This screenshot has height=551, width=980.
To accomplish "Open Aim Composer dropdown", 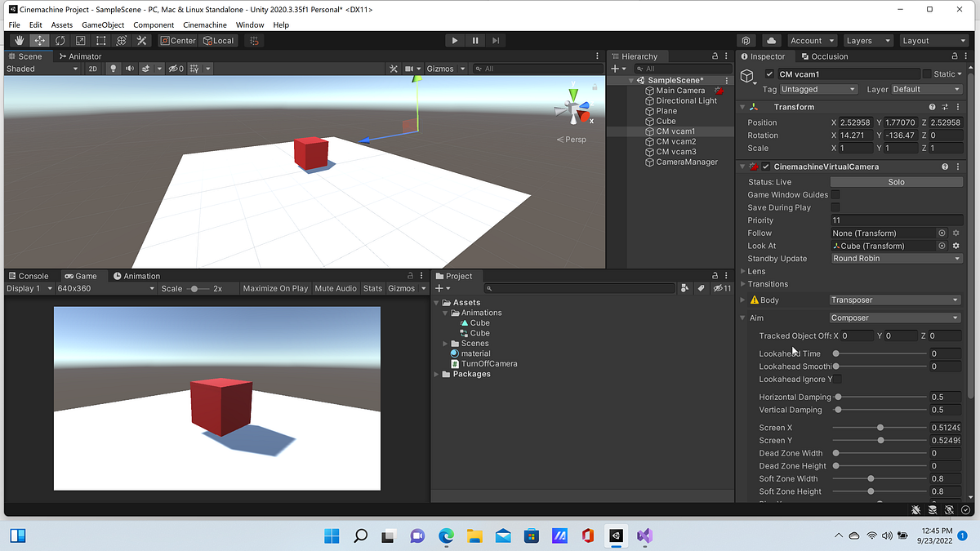I will tap(895, 318).
